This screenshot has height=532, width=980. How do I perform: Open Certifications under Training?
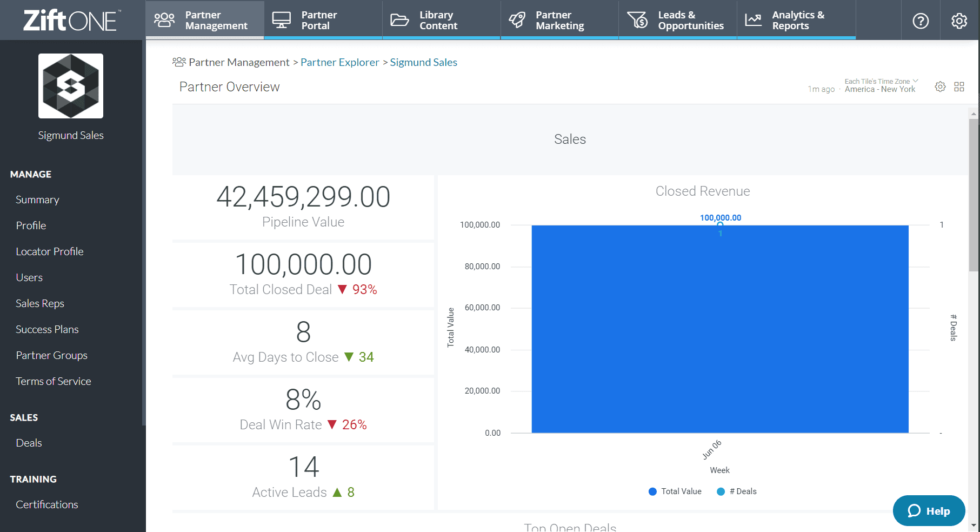point(47,504)
